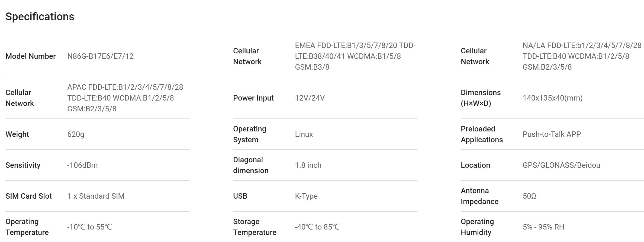Screen dimensions: 644x242
Task: Select the 12V/24V value
Action: [x=310, y=98]
